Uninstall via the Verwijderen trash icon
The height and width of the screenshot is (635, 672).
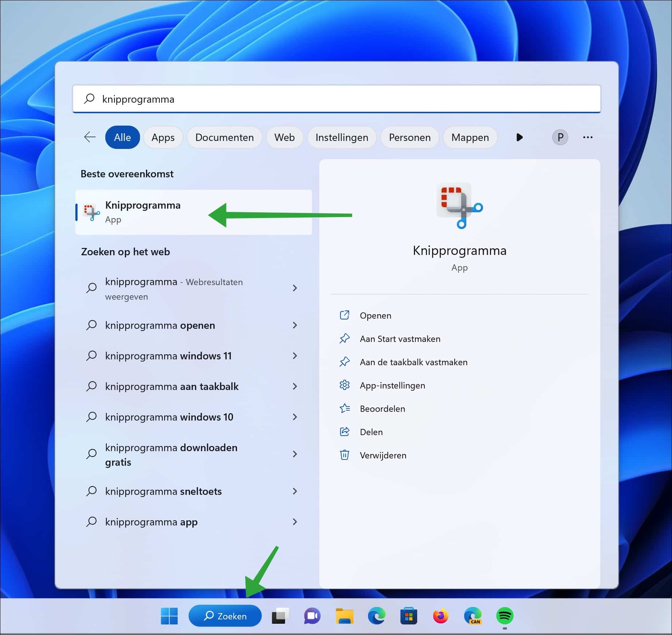click(345, 455)
